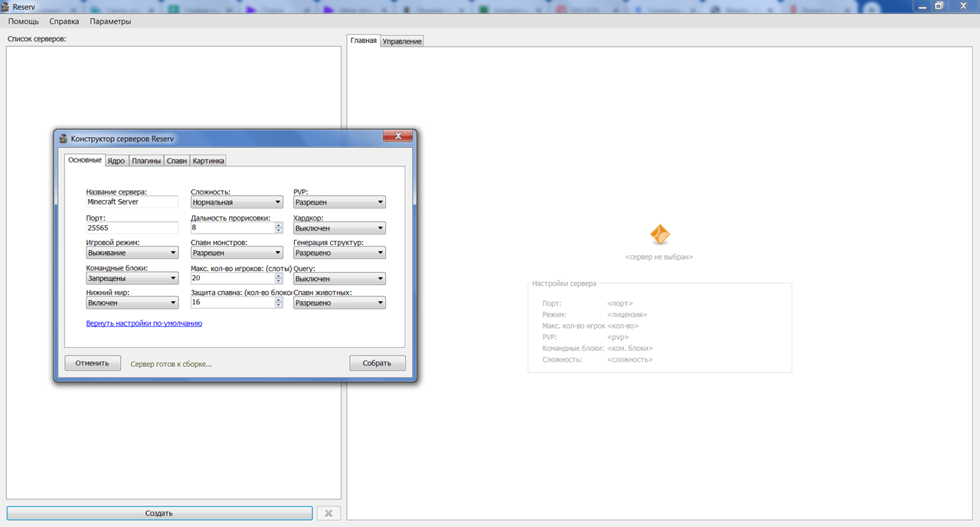This screenshot has width=980, height=527.
Task: Click the Reserv app icon in the title bar
Action: coord(5,6)
